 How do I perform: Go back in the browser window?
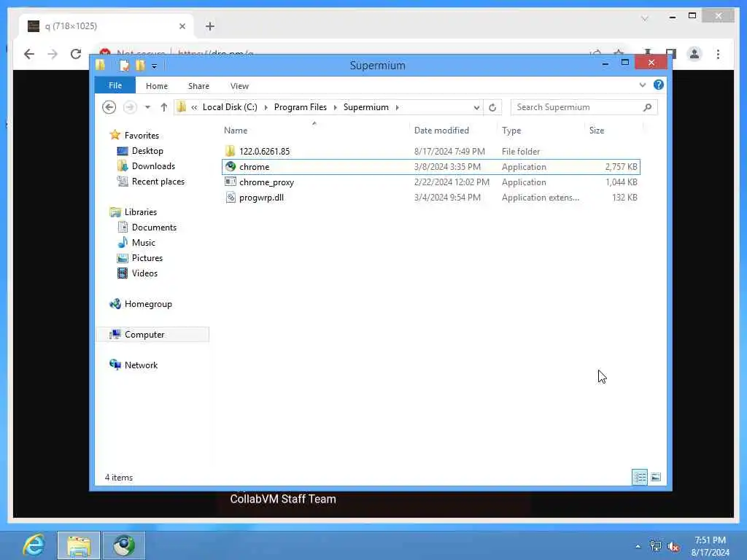coord(29,54)
